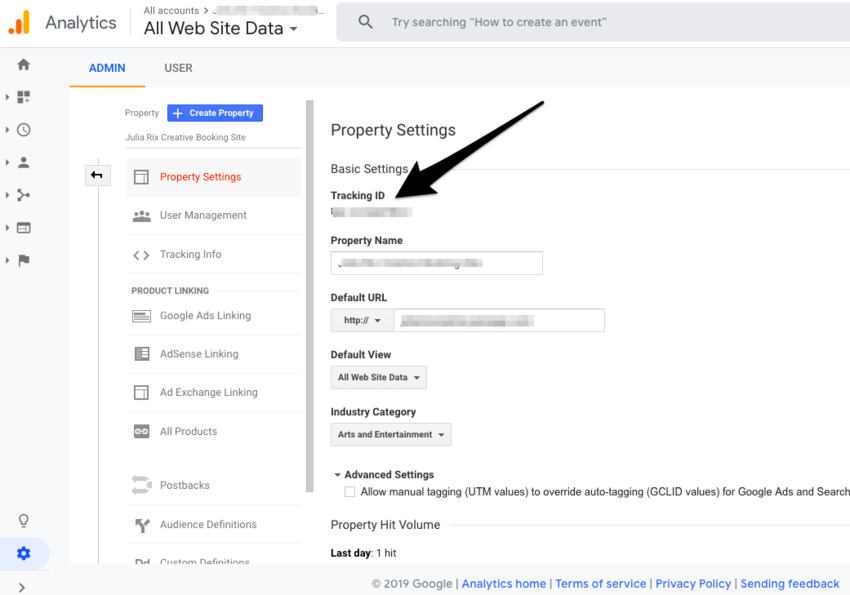The height and width of the screenshot is (595, 850).
Task: Open Acquisition icon in sidebar
Action: click(24, 195)
